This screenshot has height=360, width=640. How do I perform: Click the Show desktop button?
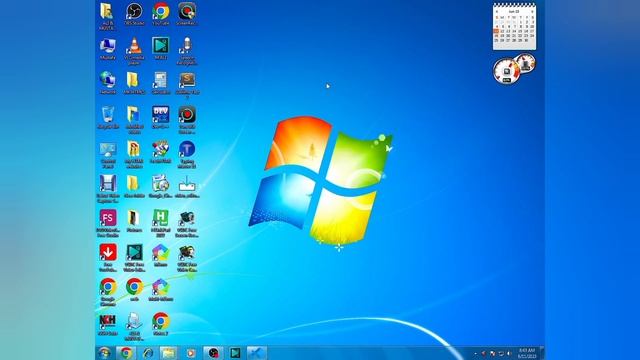point(542,353)
